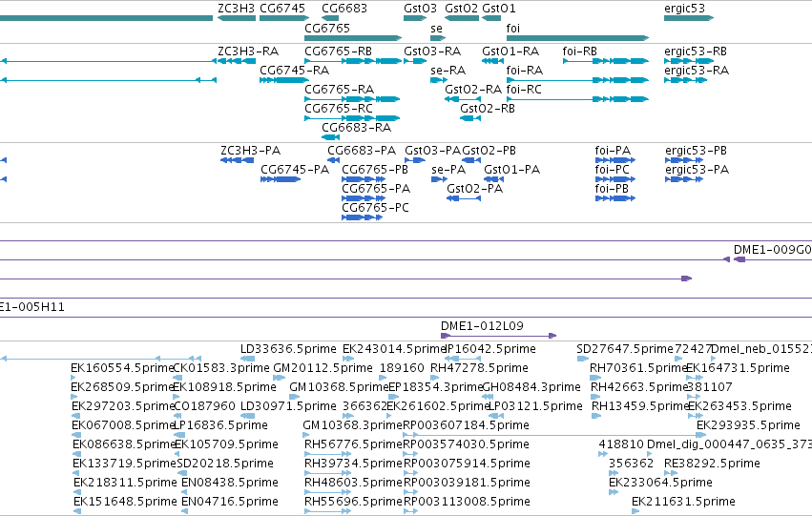Open the GstO2-RA transcript label
This screenshot has height=516, width=812.
473,90
